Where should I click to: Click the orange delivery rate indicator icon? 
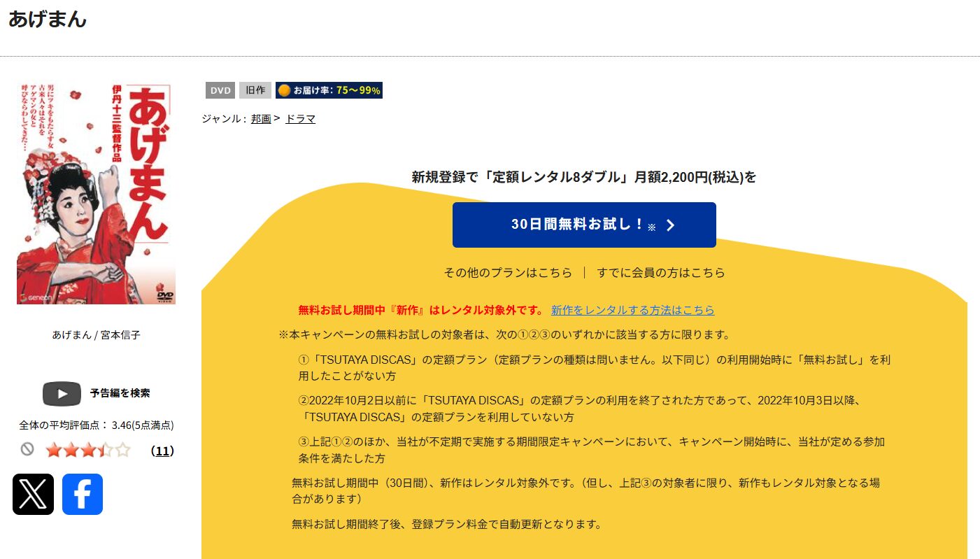(x=284, y=90)
